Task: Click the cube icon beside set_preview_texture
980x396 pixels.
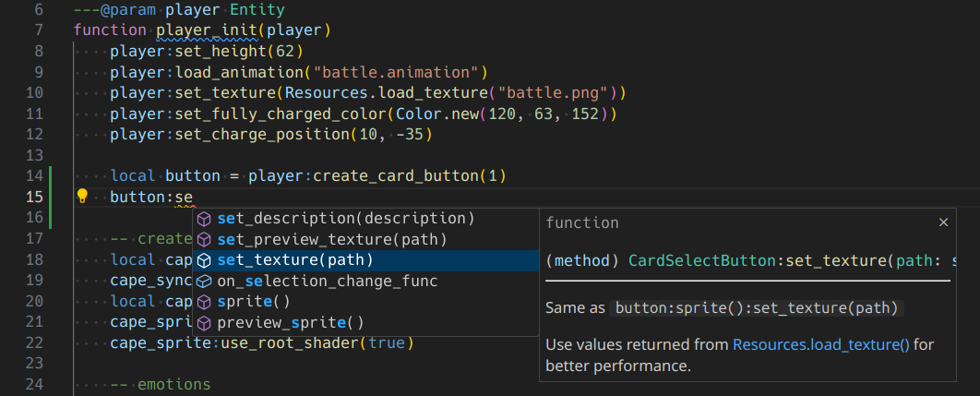Action: (204, 240)
